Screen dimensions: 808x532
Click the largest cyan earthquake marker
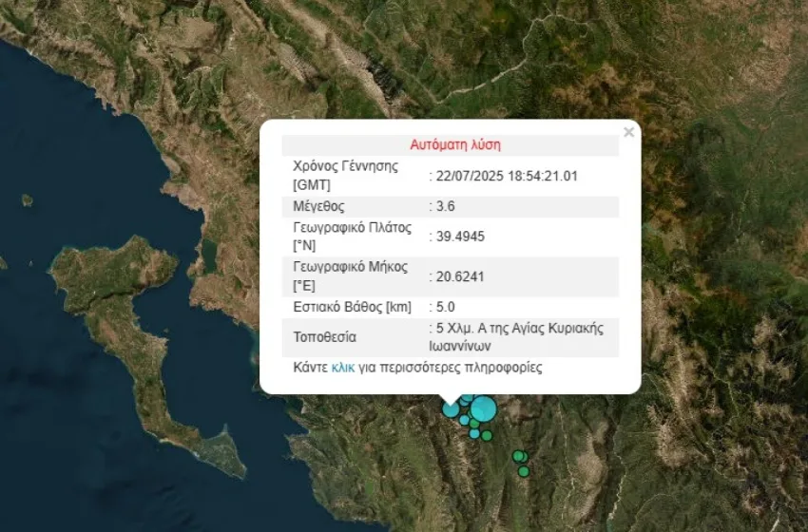coord(484,408)
